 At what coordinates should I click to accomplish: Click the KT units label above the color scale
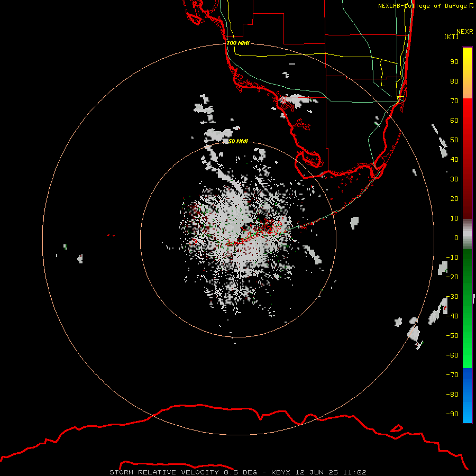452,36
